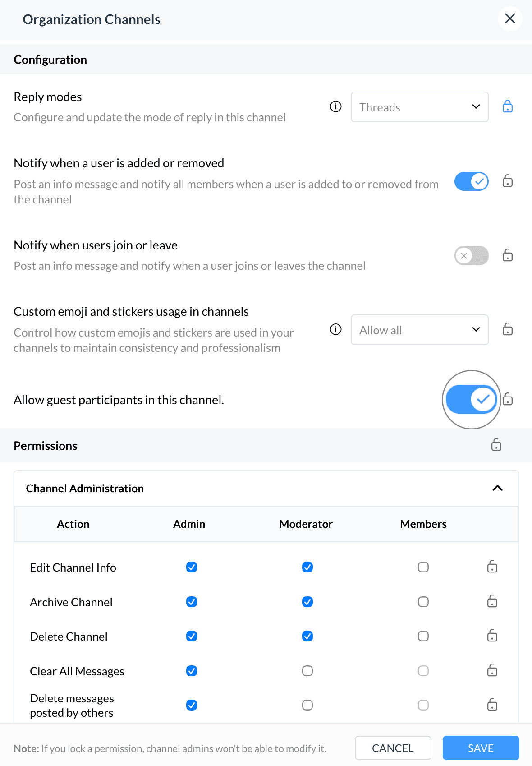
Task: Open the Threads reply mode dropdown
Action: (420, 107)
